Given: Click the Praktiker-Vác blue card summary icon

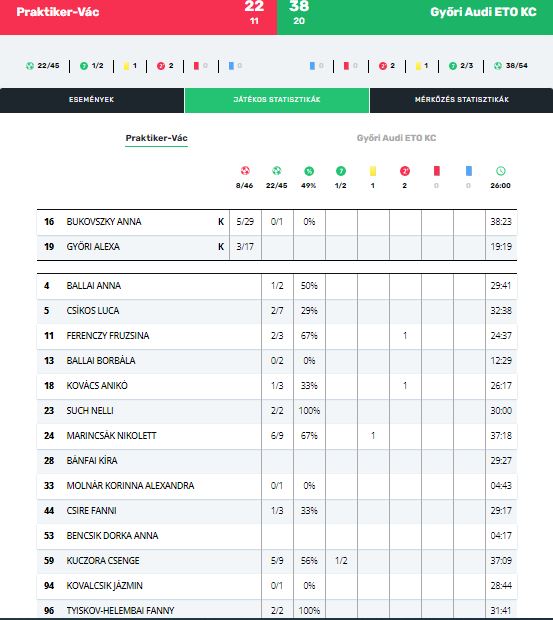Looking at the screenshot, I should (x=231, y=66).
